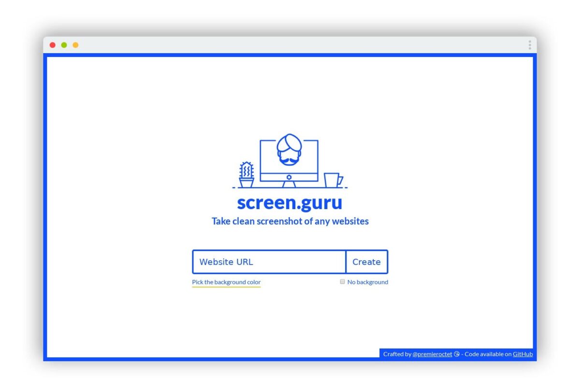The height and width of the screenshot is (392, 580).
Task: Click the guru monitor logo illustration
Action: pos(289,161)
